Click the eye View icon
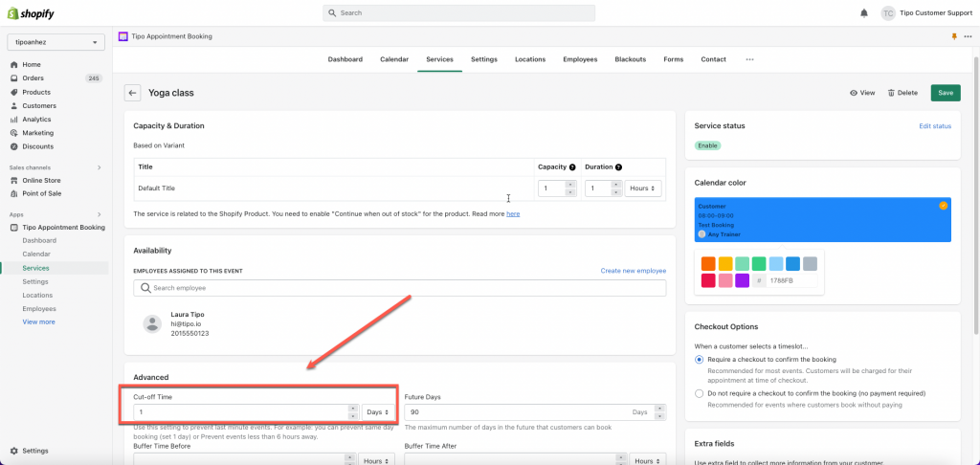 pyautogui.click(x=853, y=93)
